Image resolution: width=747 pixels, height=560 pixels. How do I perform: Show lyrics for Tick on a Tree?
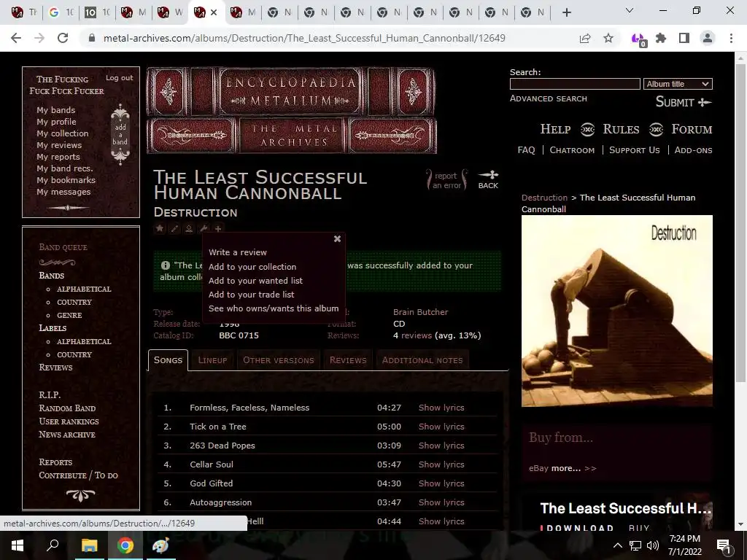[441, 427]
